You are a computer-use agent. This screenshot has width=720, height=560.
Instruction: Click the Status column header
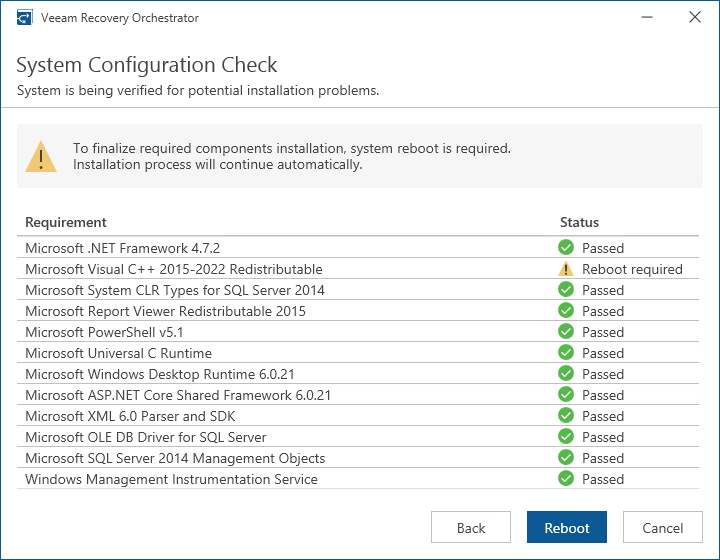[x=579, y=222]
